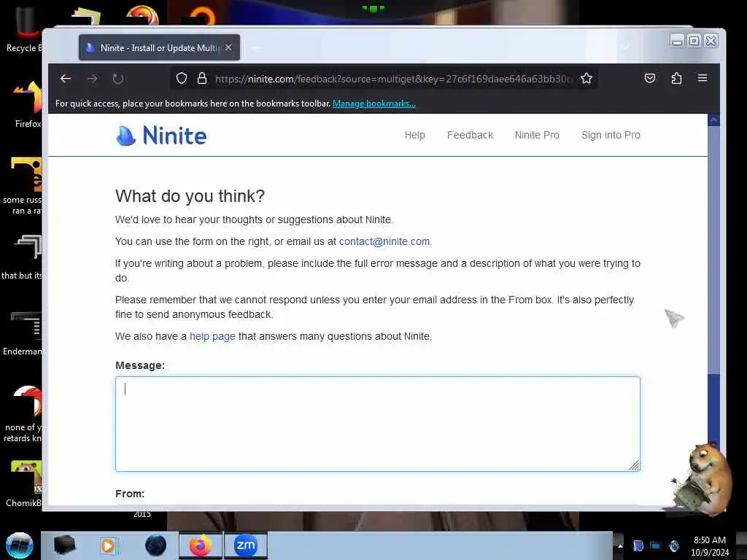Click the scrollbar up arrow
Screen dimensions: 747x560
(x=713, y=120)
